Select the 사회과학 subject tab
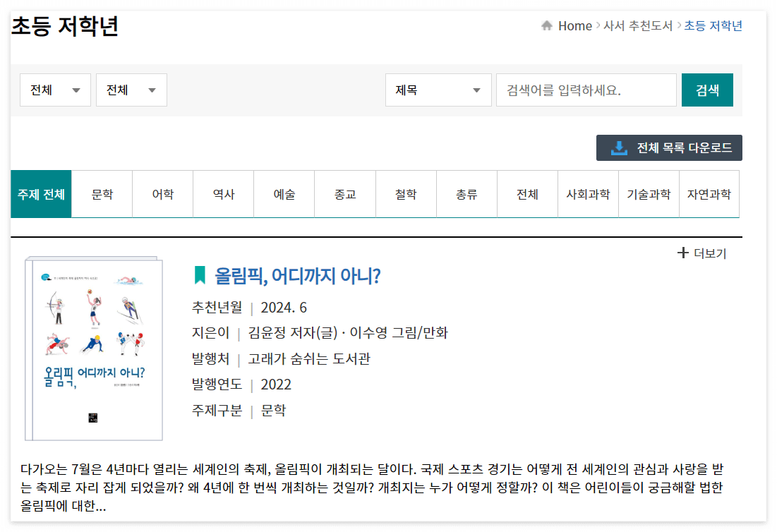 tap(587, 194)
